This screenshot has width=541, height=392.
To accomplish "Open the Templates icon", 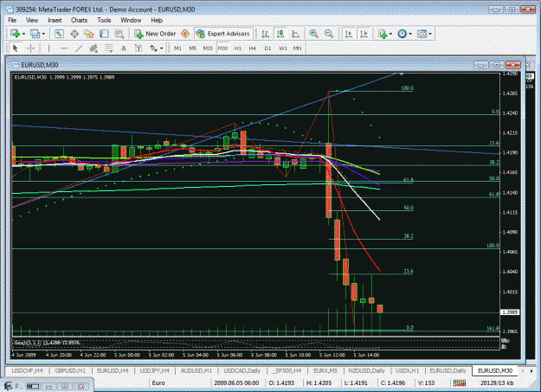I will (422, 34).
